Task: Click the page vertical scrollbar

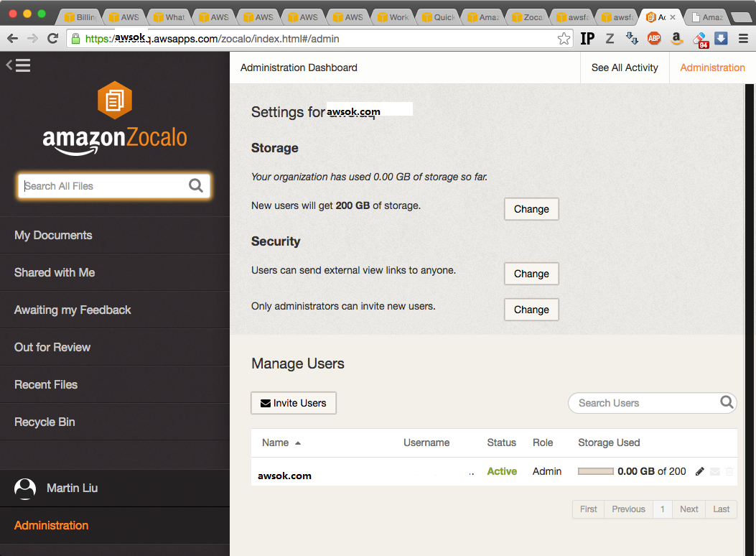Action: coord(750,320)
